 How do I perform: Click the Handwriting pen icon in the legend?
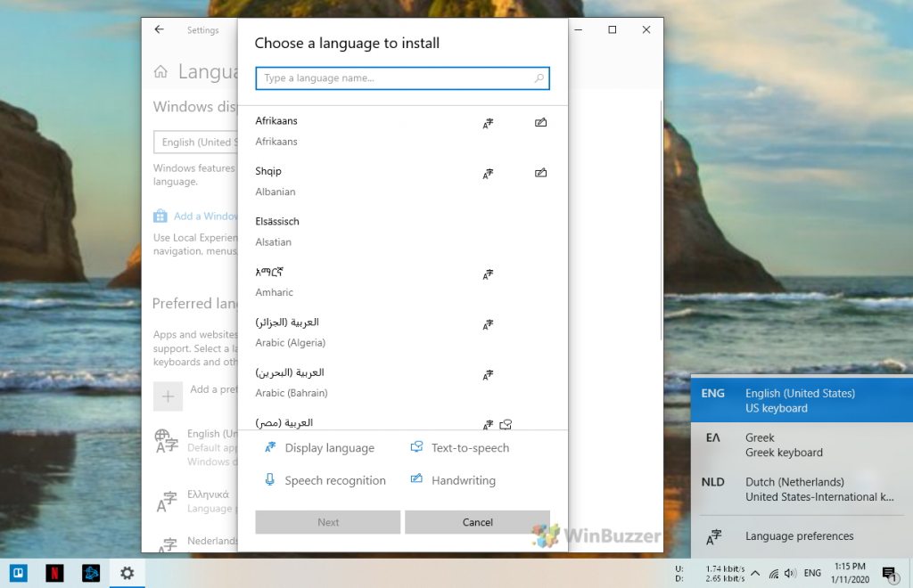[415, 480]
